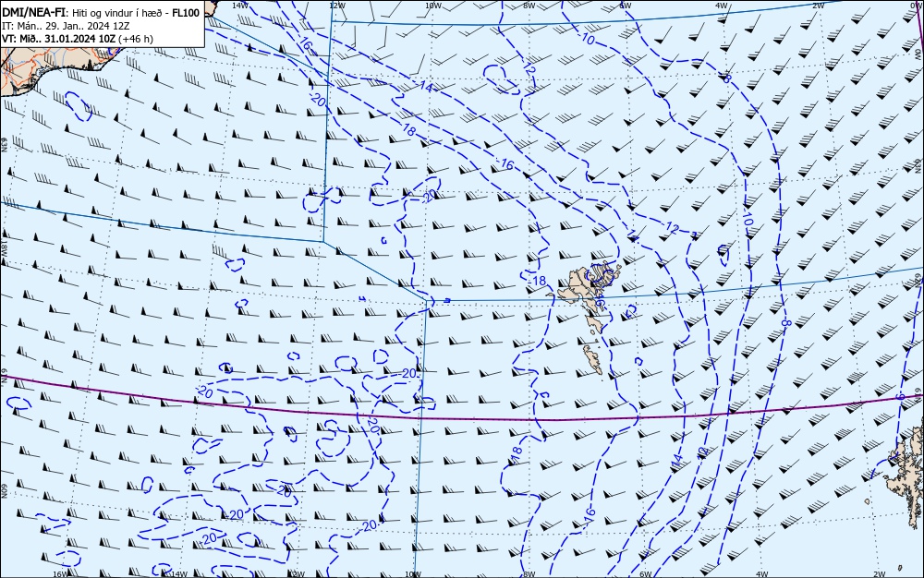Screen dimensions: 924x578
Task: Click the "(+46 h)" forecast offset text
Action: (x=136, y=39)
